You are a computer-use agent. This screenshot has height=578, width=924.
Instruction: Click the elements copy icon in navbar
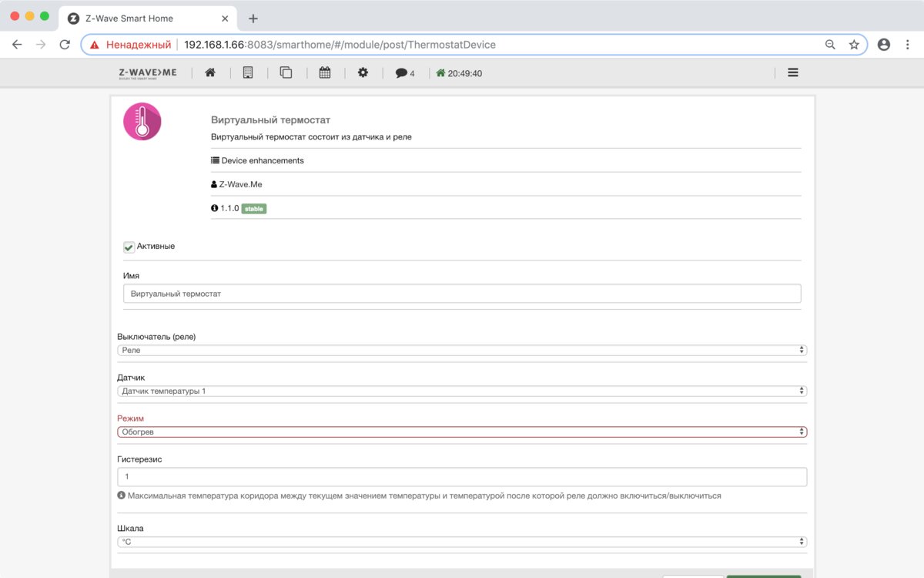tap(286, 72)
